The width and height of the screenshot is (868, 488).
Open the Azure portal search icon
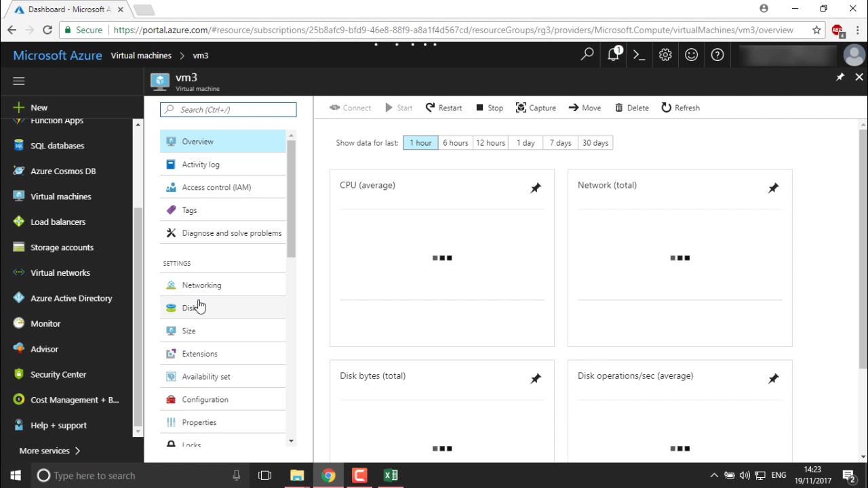(587, 55)
